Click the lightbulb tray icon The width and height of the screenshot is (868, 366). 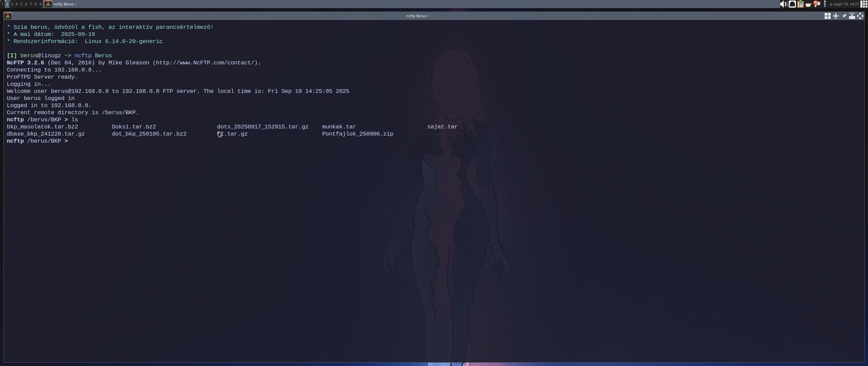click(816, 4)
